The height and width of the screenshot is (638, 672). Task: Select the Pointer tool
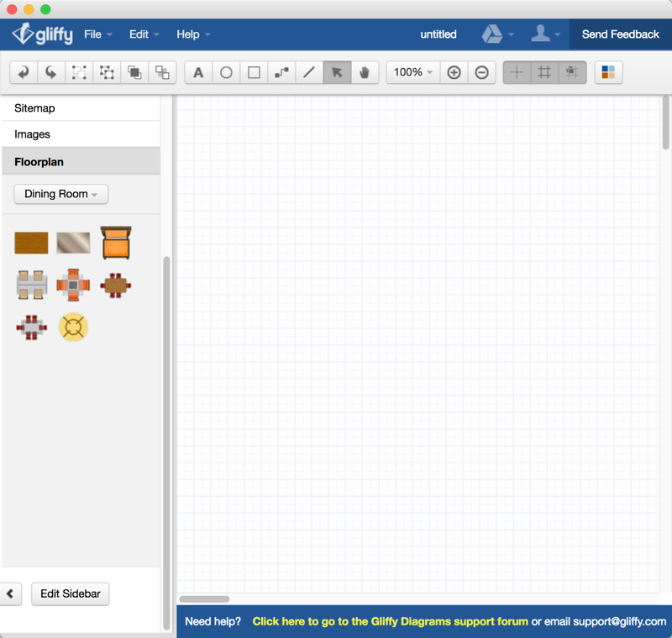pyautogui.click(x=338, y=72)
